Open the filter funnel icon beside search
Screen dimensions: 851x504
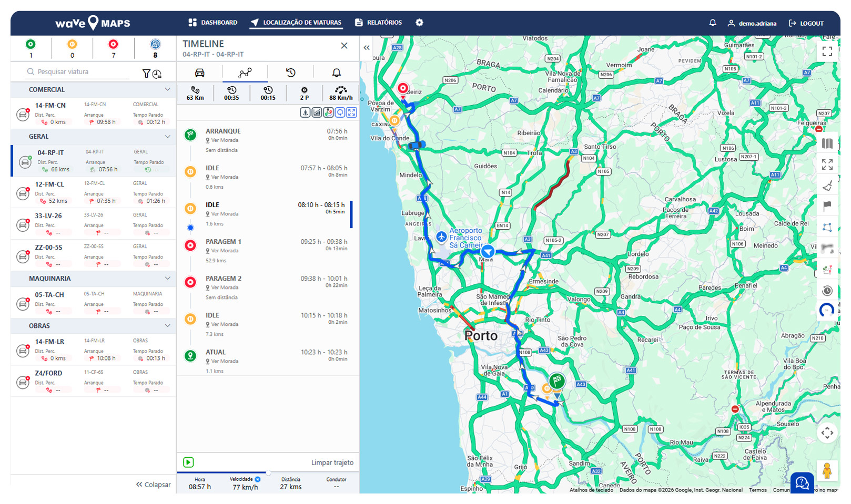[146, 74]
